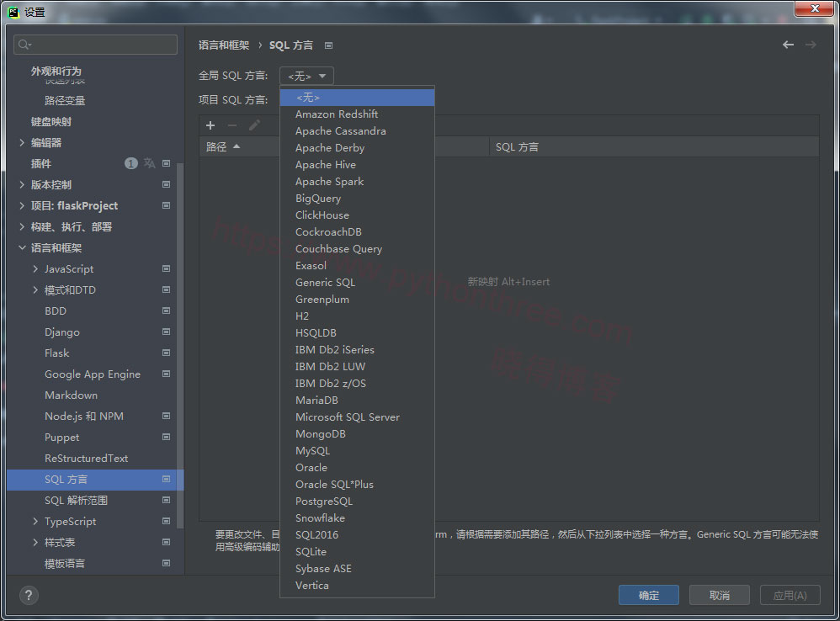Screen dimensions: 840x621
Task: Click the project icon on Google App Engine row
Action: coord(166,374)
